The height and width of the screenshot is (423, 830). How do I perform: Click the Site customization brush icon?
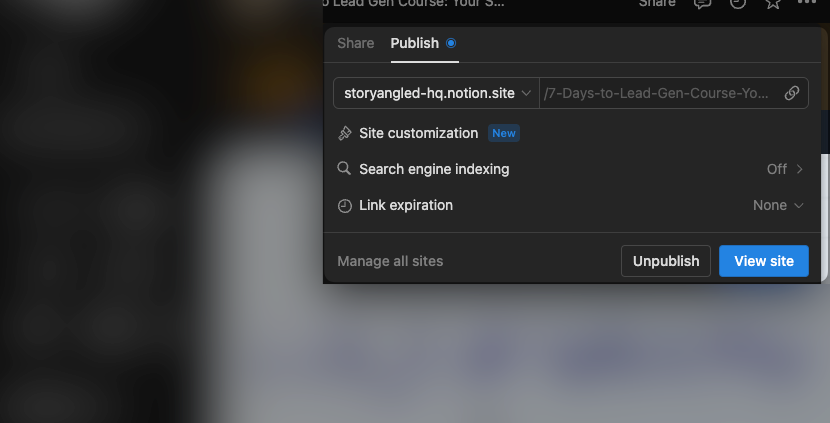(345, 133)
